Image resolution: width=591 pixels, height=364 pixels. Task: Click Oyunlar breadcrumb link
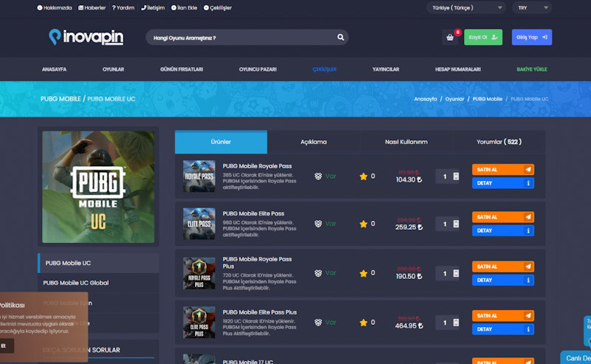pos(454,99)
